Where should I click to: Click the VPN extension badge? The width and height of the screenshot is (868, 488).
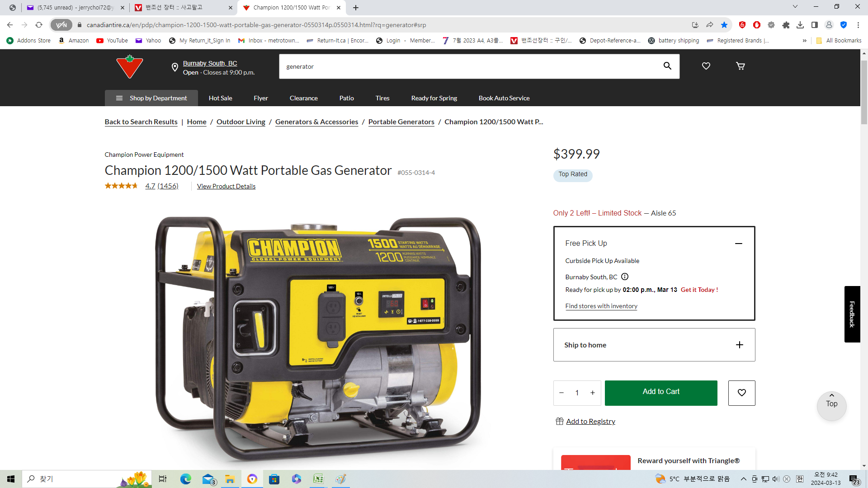(61, 25)
